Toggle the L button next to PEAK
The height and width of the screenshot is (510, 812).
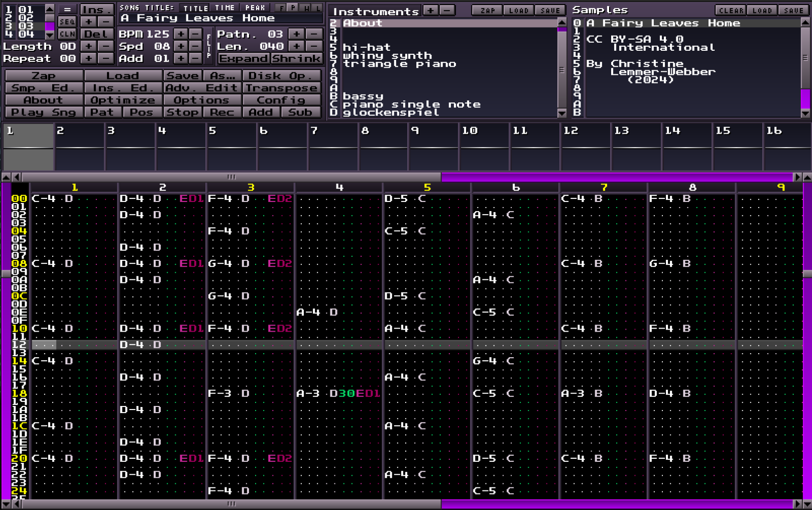[317, 8]
